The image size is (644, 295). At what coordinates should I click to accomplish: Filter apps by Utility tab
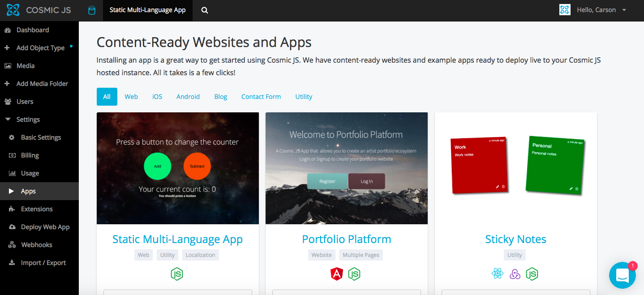click(x=304, y=97)
